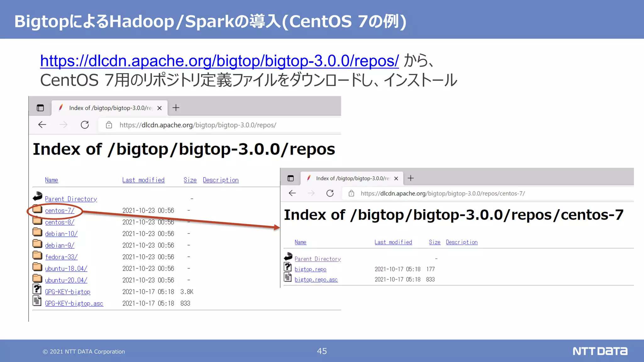Select the right browser's Index of /bigtop tab
The image size is (644, 362).
(352, 178)
